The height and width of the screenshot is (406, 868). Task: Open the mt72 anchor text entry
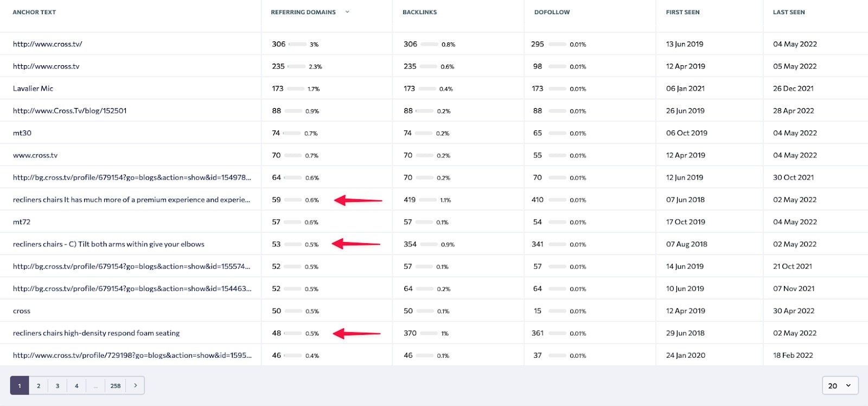pos(22,222)
